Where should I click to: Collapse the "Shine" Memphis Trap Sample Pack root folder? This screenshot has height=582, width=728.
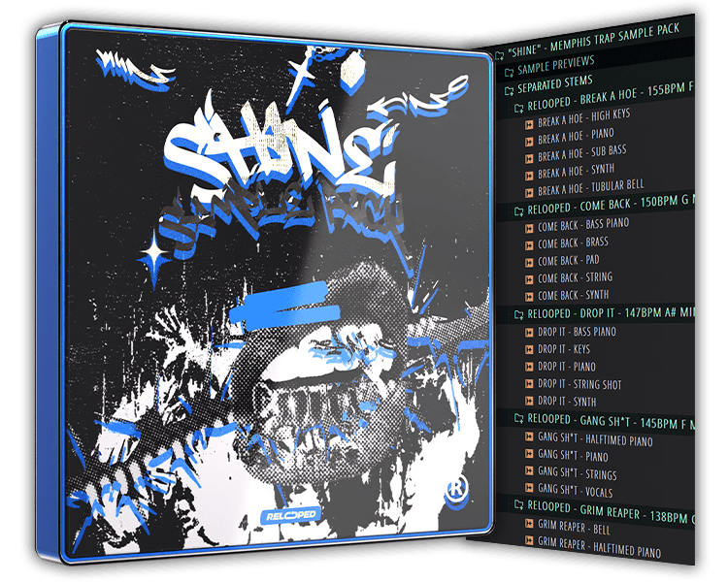(x=499, y=53)
